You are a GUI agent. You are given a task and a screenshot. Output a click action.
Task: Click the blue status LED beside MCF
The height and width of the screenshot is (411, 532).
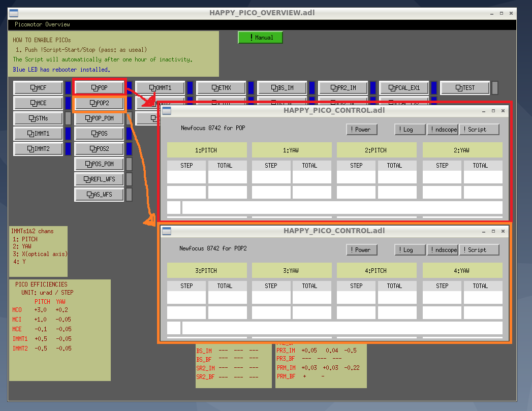click(x=68, y=88)
